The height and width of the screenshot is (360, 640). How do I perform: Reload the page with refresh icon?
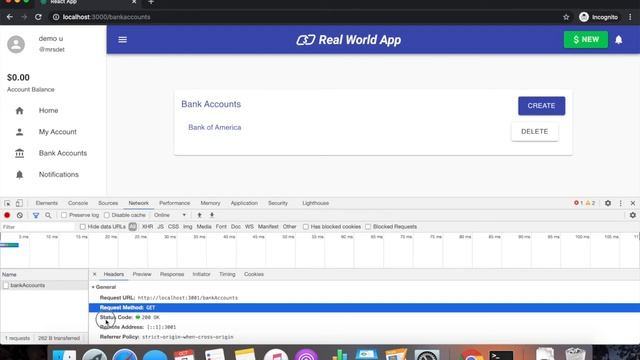pos(38,17)
